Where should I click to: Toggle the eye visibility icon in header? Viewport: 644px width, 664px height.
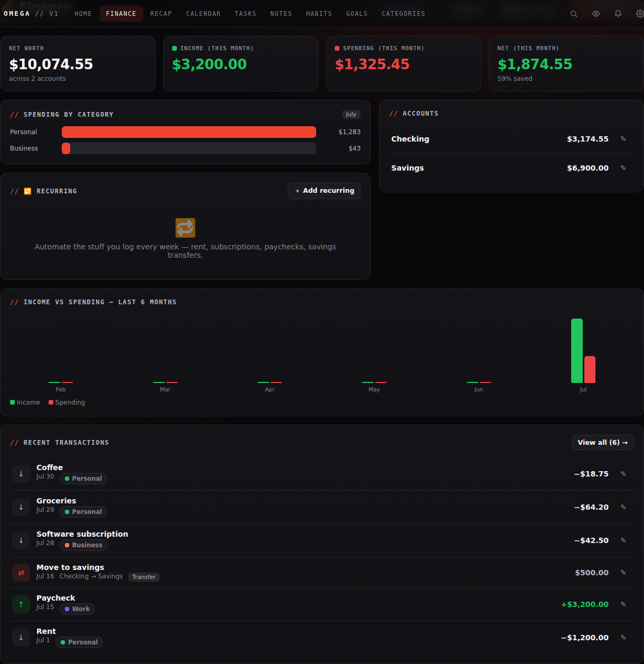(x=596, y=14)
